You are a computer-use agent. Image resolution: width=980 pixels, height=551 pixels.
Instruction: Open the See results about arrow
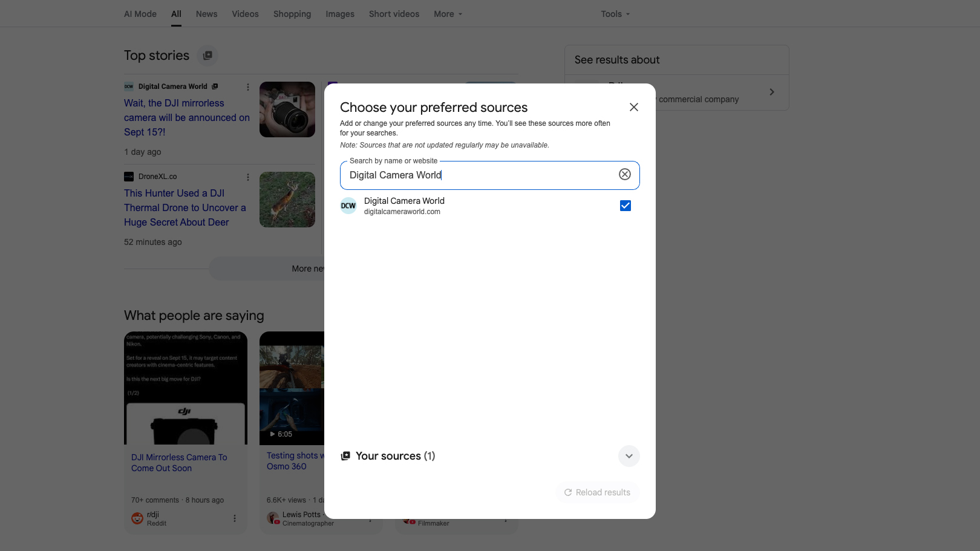pos(772,92)
